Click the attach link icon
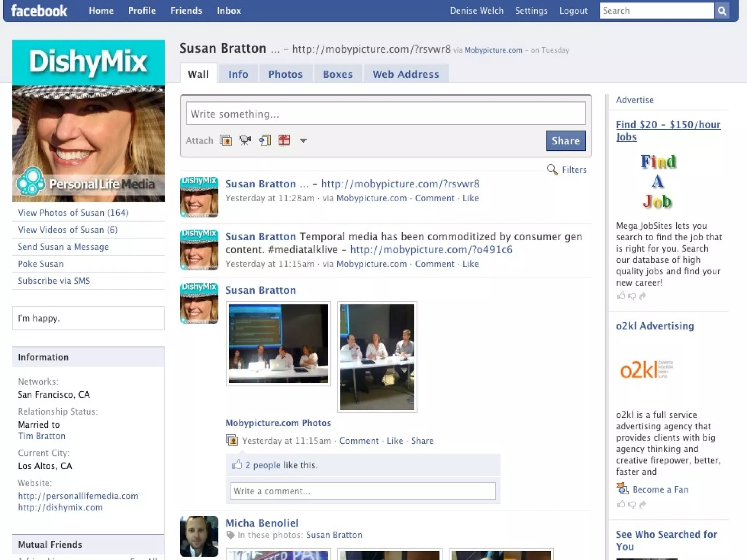The image size is (747, 560). pos(265,140)
